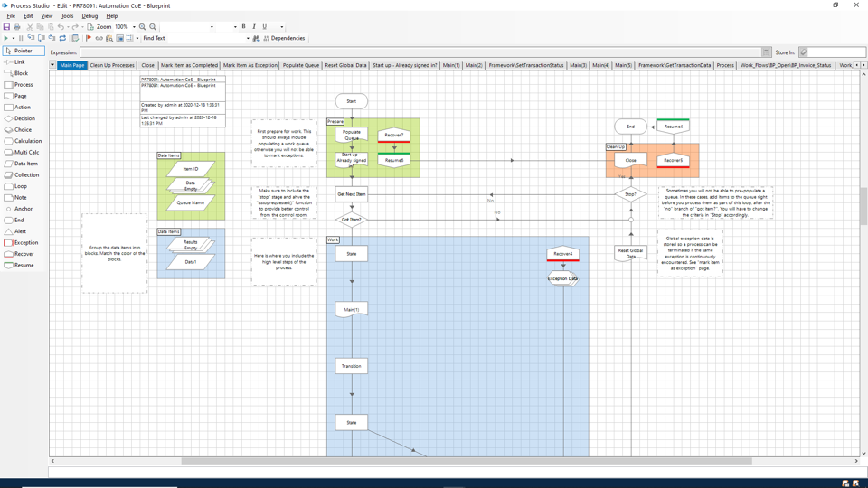This screenshot has width=868, height=488.
Task: Click the Pointer tool button
Action: coord(24,51)
